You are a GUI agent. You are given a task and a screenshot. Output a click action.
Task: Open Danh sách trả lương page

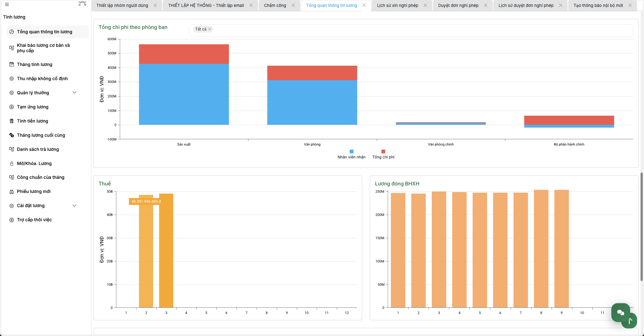click(x=38, y=149)
